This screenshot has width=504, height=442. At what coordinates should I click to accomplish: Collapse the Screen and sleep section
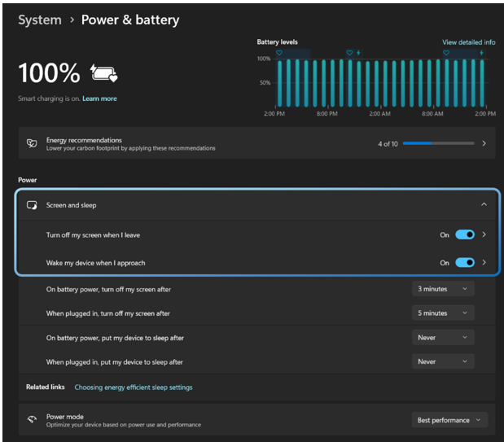(x=484, y=205)
